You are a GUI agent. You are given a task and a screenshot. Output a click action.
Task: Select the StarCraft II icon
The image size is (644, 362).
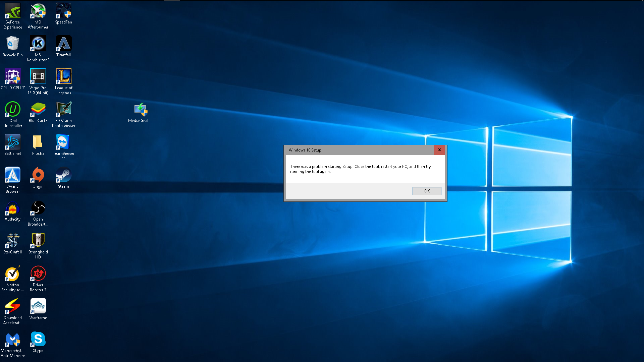[13, 241]
